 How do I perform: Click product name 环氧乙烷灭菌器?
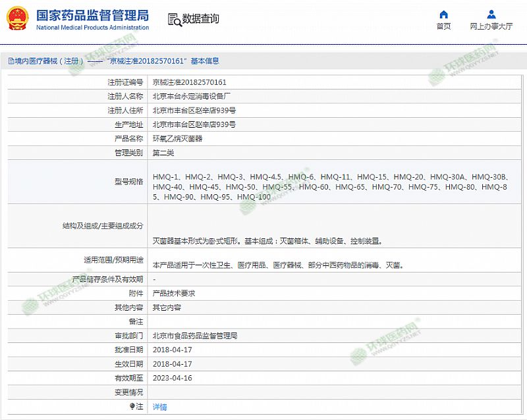pyautogui.click(x=177, y=139)
